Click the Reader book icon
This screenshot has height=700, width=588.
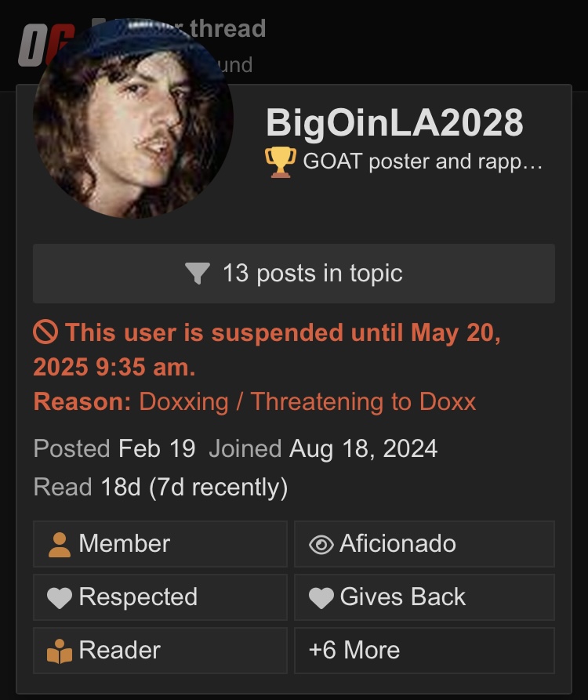pyautogui.click(x=60, y=651)
